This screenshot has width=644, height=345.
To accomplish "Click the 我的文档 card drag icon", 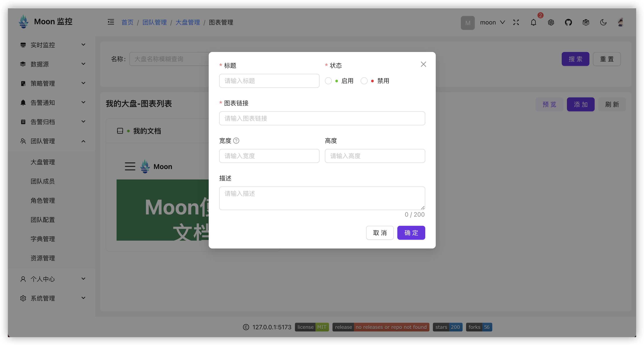I will [x=120, y=131].
